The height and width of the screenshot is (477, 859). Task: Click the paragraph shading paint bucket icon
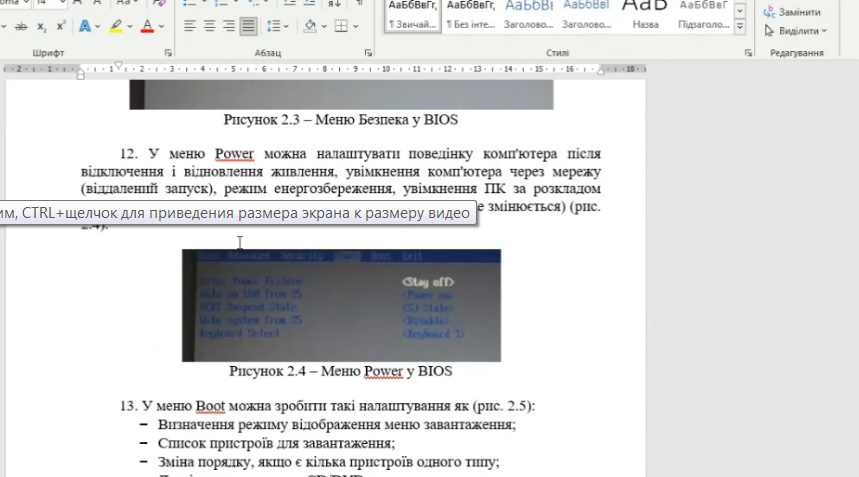click(x=310, y=26)
